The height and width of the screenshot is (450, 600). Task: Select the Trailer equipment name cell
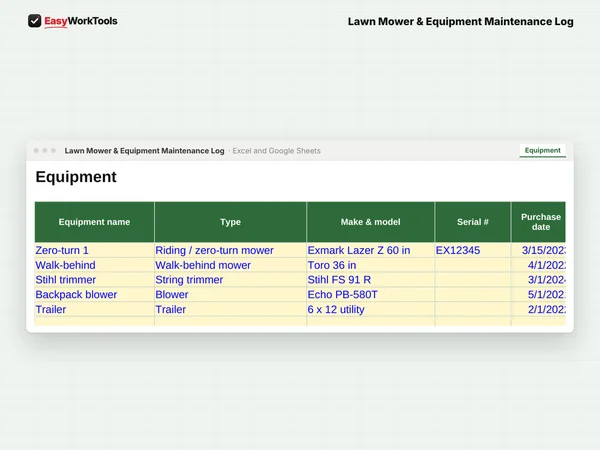tap(94, 309)
